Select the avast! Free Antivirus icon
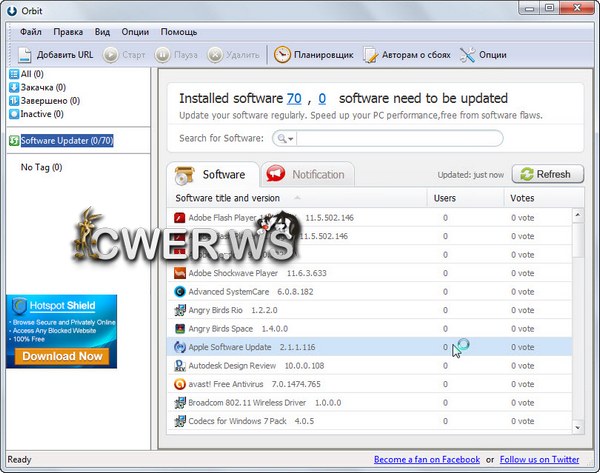Screen dimensions: 600x473 pyautogui.click(x=180, y=384)
